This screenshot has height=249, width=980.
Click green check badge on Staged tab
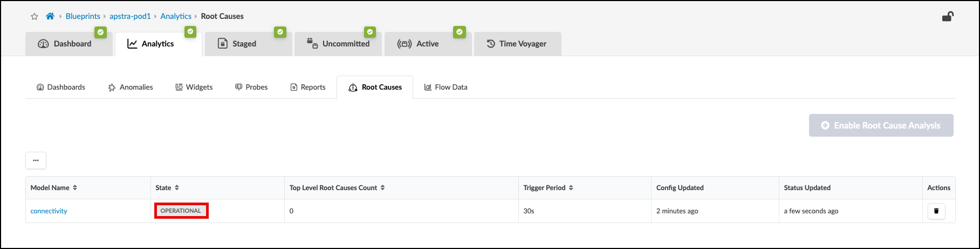coord(280,32)
